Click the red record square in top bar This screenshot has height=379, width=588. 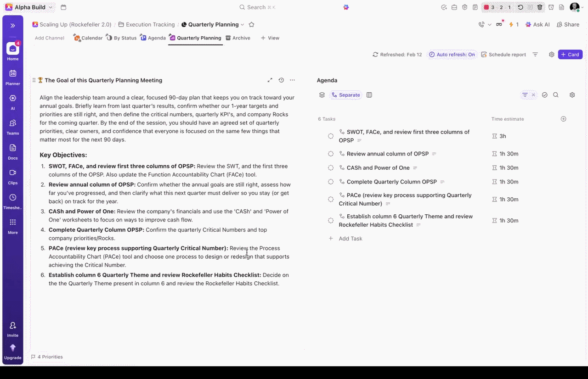(x=486, y=7)
